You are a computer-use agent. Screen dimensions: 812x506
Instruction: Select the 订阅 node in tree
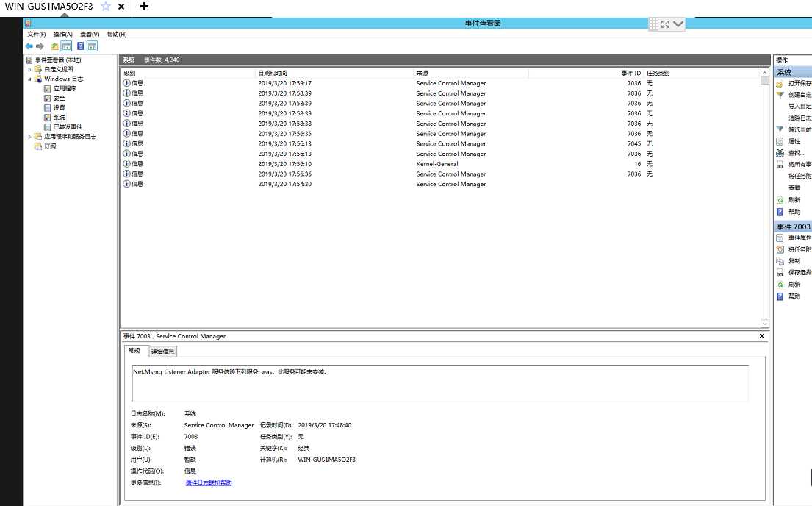50,146
